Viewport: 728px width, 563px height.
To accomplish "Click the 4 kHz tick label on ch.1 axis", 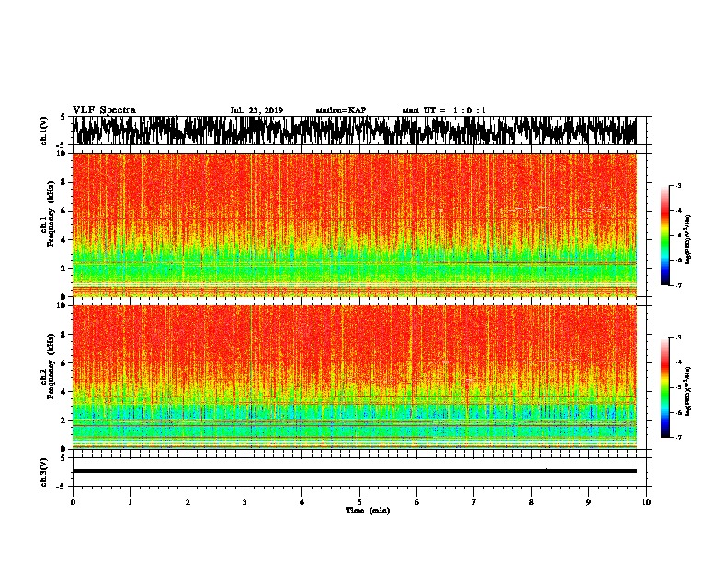I will click(x=64, y=240).
